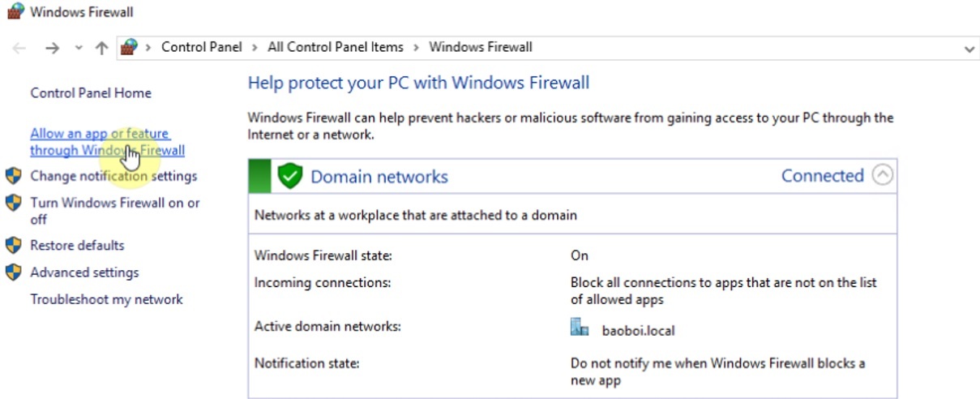The height and width of the screenshot is (399, 980).
Task: Click the All Control Panel Items breadcrumb
Action: 335,47
